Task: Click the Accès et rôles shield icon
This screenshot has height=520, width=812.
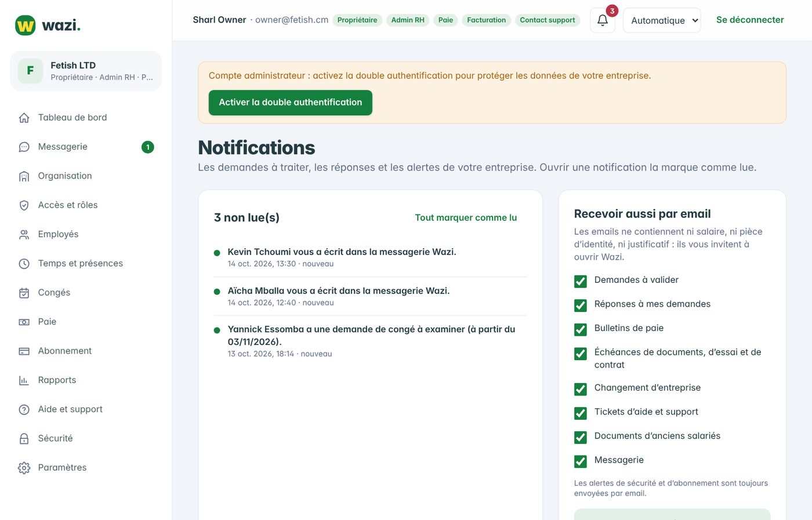Action: coord(24,205)
